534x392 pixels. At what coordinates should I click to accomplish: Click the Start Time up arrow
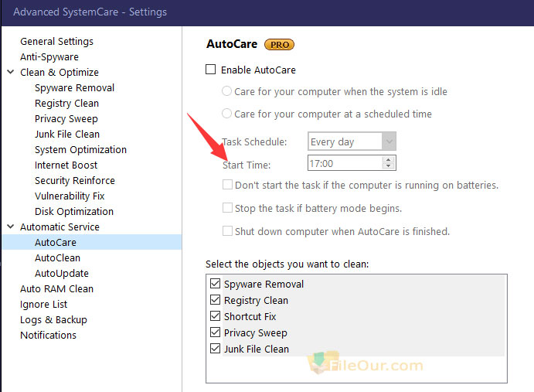[388, 159]
